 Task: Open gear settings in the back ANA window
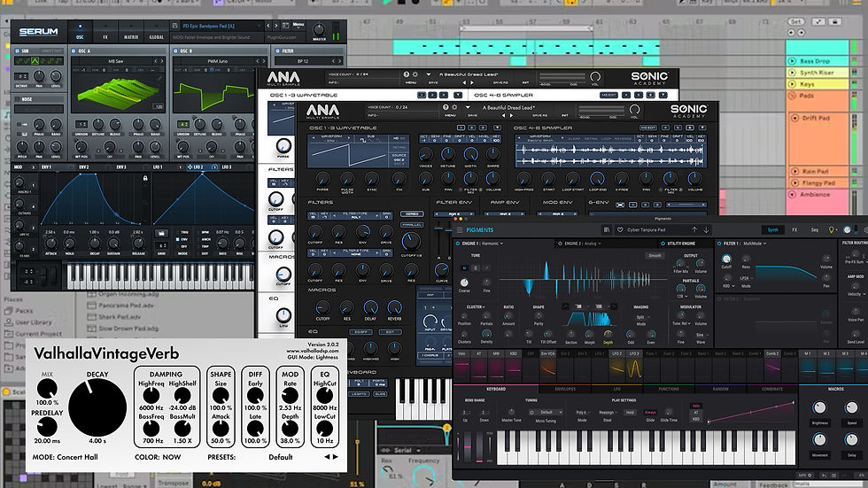pyautogui.click(x=415, y=74)
